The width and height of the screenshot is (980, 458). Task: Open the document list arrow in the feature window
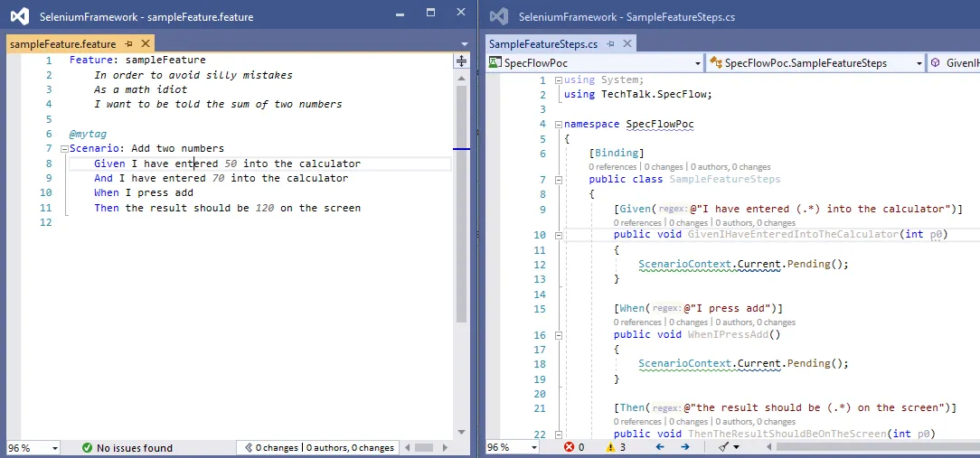click(465, 44)
